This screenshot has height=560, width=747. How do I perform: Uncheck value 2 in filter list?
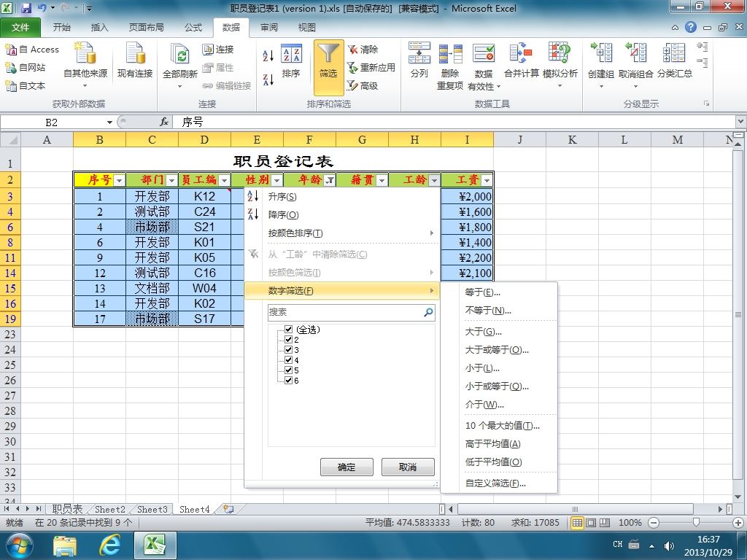click(x=288, y=340)
